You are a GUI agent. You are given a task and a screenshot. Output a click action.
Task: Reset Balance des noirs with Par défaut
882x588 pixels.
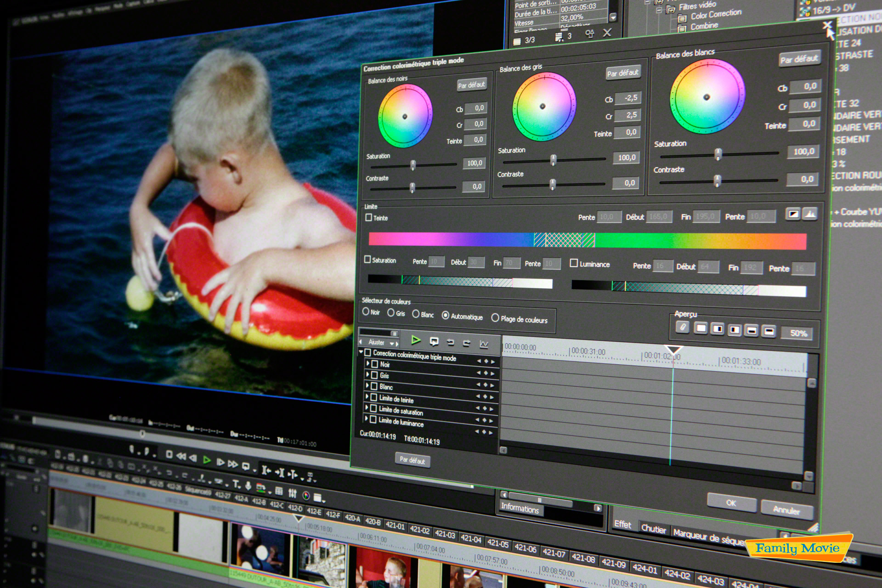click(x=471, y=85)
